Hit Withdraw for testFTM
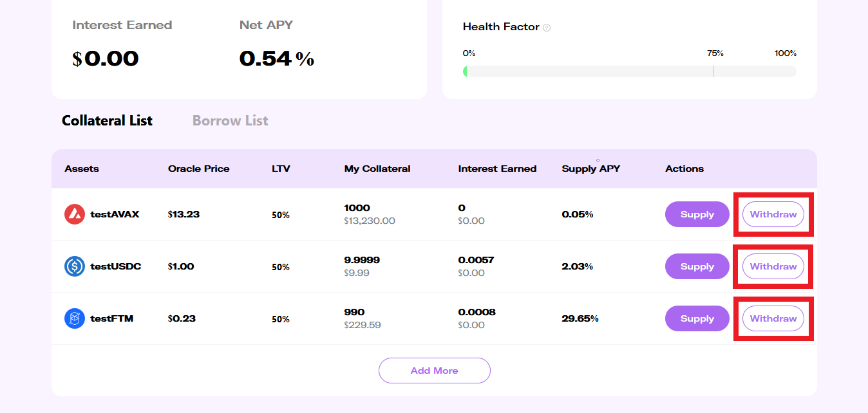The width and height of the screenshot is (868, 413). pos(773,318)
